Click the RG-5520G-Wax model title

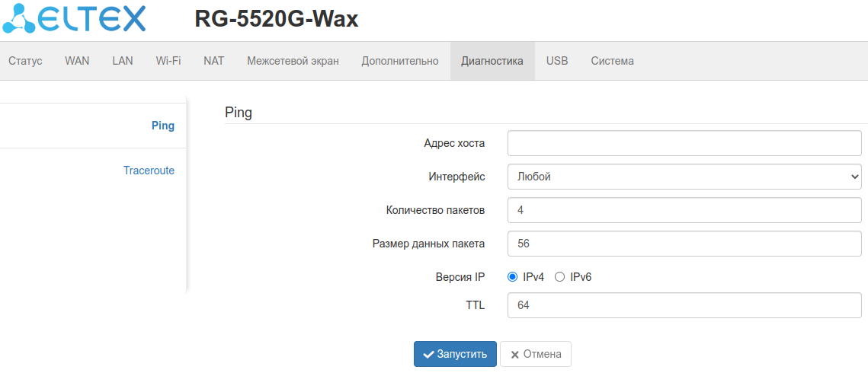(276, 19)
